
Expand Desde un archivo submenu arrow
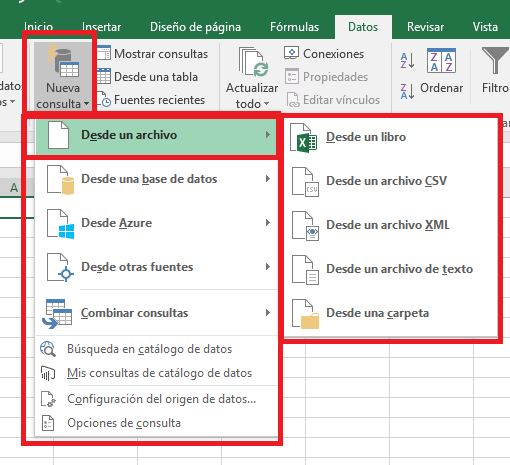(268, 135)
